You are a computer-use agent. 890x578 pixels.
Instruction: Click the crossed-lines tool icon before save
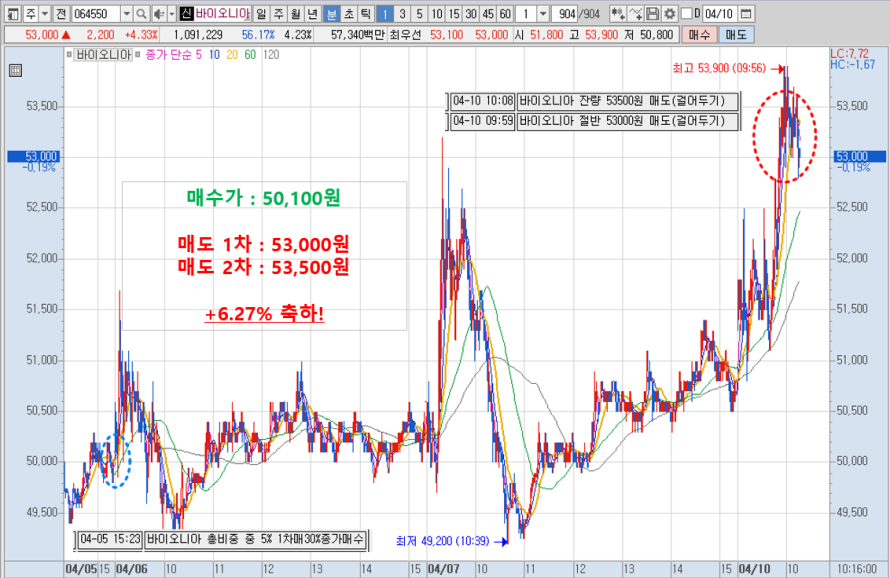pos(636,14)
